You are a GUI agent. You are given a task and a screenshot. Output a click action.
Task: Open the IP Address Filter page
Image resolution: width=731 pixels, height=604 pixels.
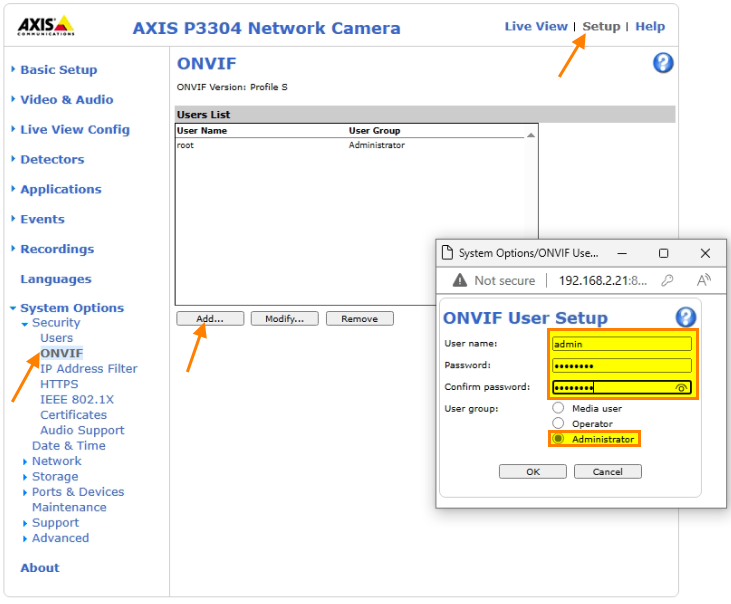point(89,368)
